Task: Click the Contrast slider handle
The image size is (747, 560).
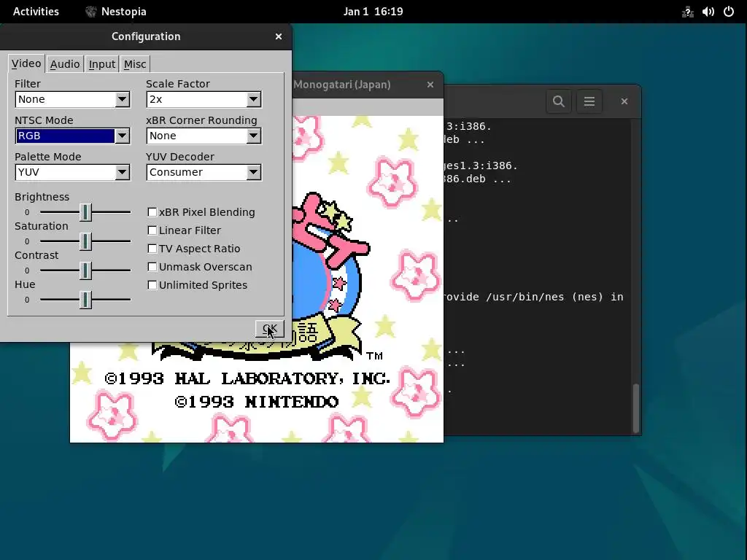Action: [85, 271]
